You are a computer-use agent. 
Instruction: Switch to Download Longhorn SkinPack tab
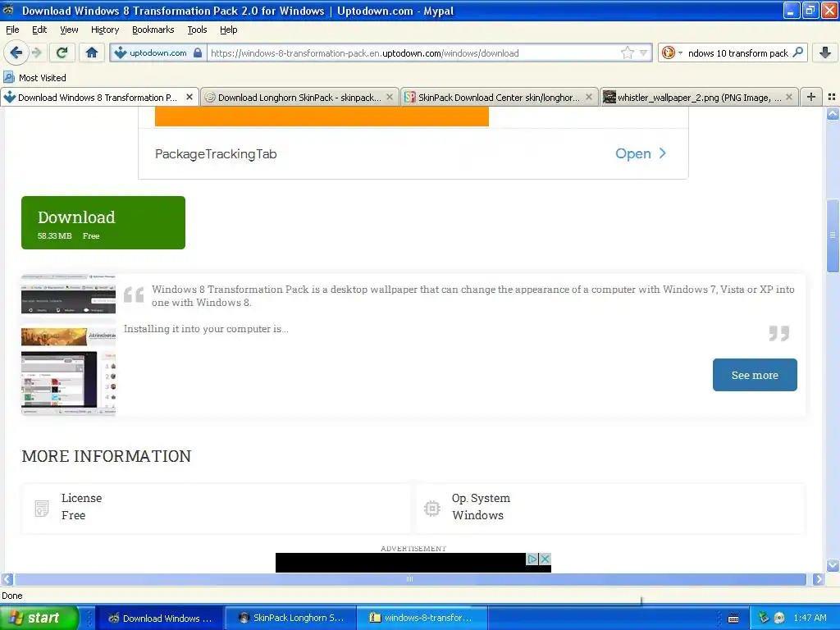pyautogui.click(x=299, y=97)
